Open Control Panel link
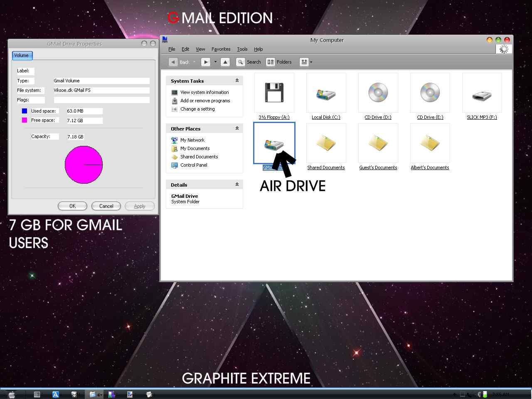The width and height of the screenshot is (532, 399). click(x=194, y=165)
